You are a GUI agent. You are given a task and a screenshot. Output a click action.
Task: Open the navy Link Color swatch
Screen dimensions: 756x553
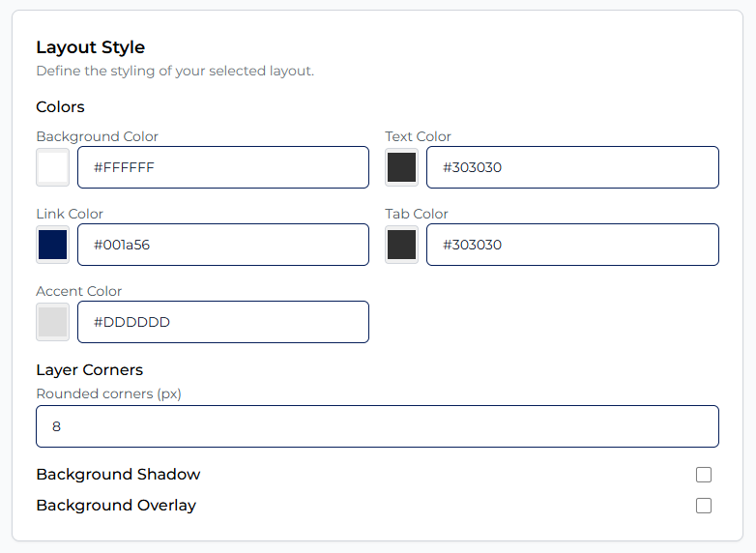(52, 245)
